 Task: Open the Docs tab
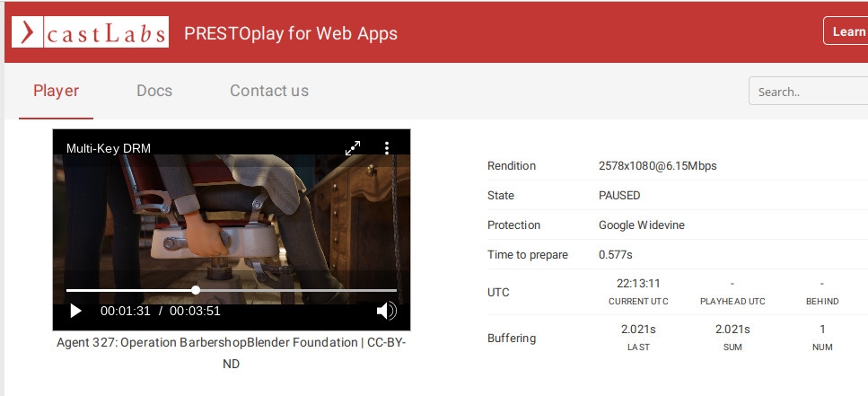pyautogui.click(x=154, y=91)
